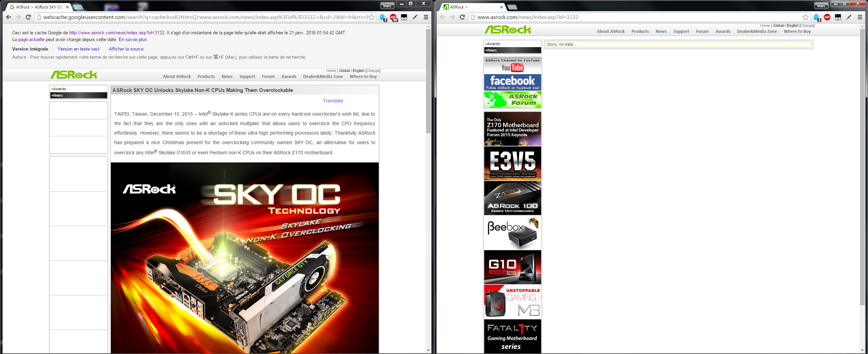Select the ASRock tab in the right window

pos(473,7)
